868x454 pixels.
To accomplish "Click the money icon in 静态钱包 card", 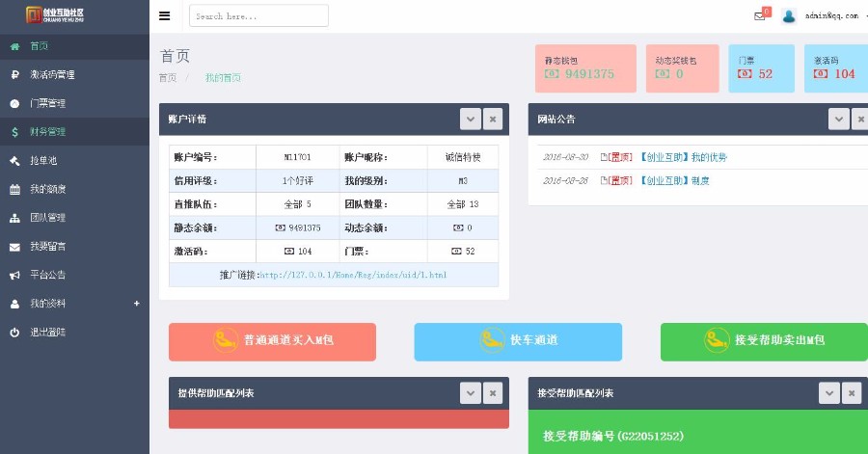I will coord(552,74).
